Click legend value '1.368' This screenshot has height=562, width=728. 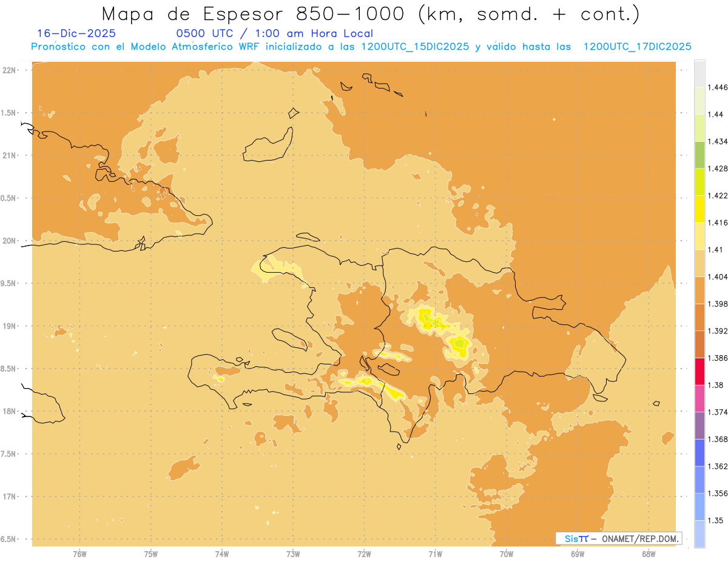click(718, 439)
